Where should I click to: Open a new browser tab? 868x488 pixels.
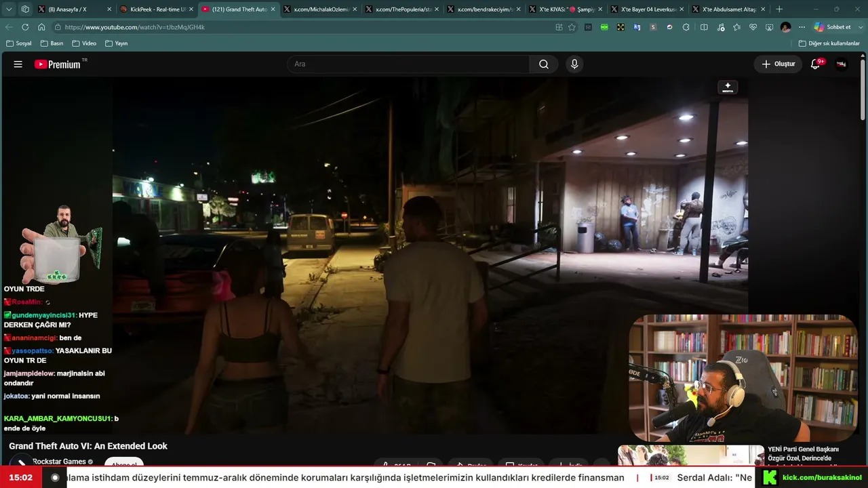[x=779, y=9]
